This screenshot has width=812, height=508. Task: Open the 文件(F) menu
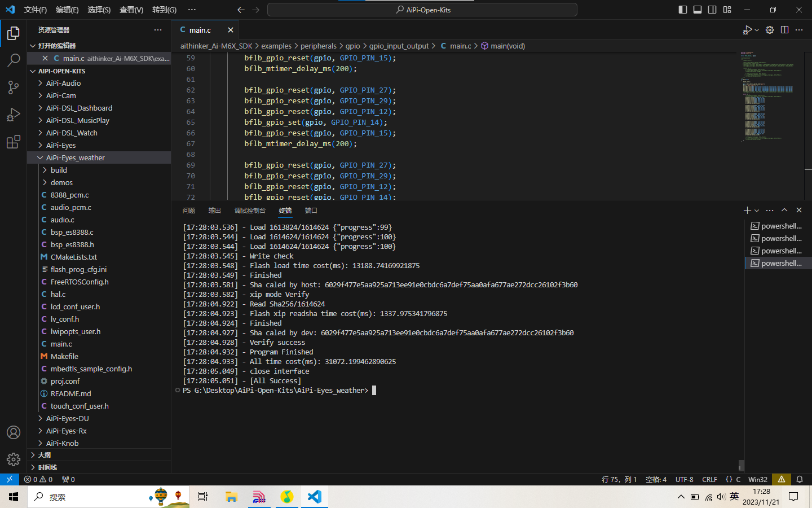point(36,10)
